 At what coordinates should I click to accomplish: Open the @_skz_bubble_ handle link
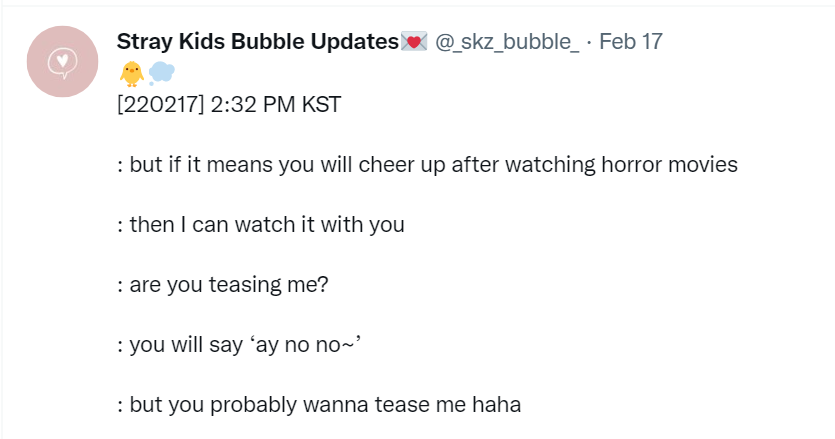pos(507,42)
